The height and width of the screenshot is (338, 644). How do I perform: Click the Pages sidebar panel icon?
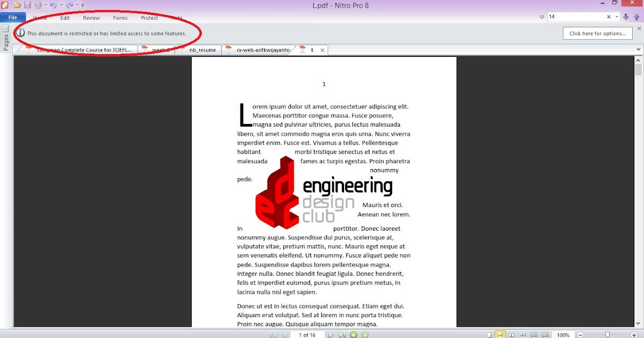click(5, 28)
